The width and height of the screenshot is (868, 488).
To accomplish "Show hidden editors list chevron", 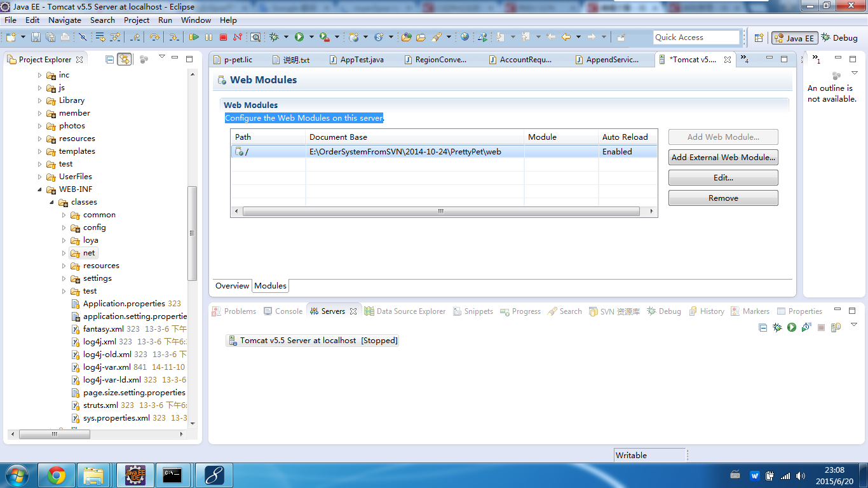I will point(744,60).
